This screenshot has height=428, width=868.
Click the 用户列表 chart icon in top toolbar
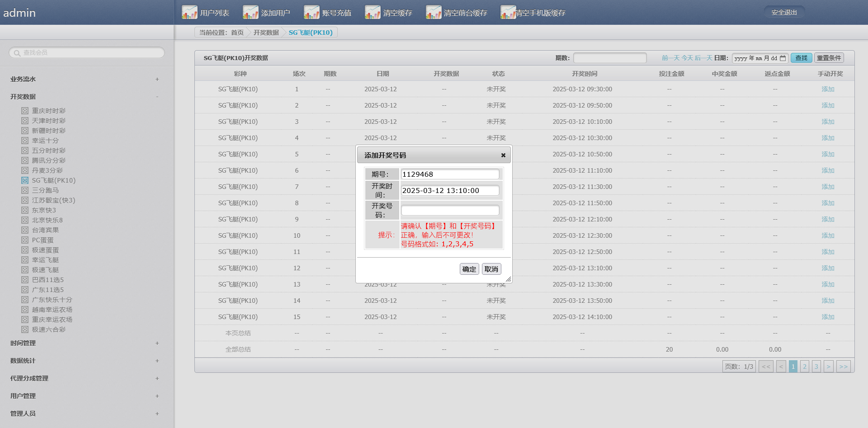pyautogui.click(x=189, y=12)
